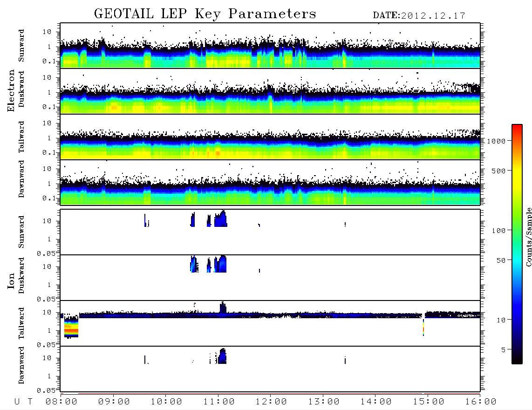Select the Ion 'Tailward' axis label
Image resolution: width=532 pixels, height=410 pixels.
(21, 323)
